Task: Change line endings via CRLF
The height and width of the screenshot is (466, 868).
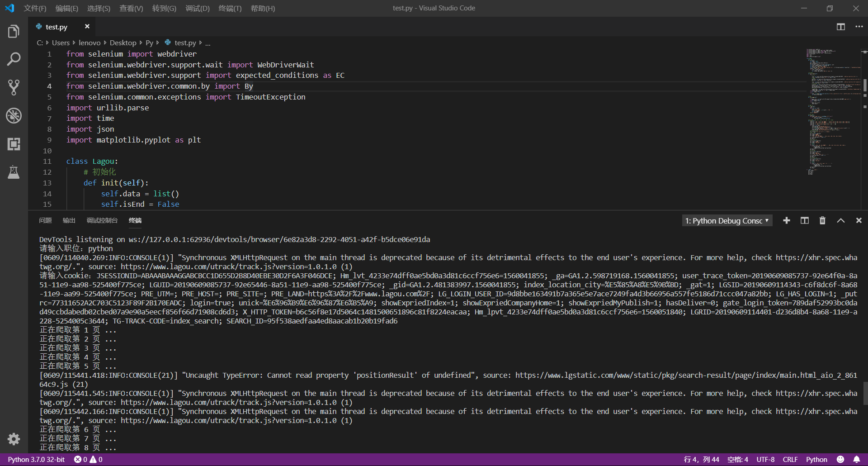Action: pos(790,459)
